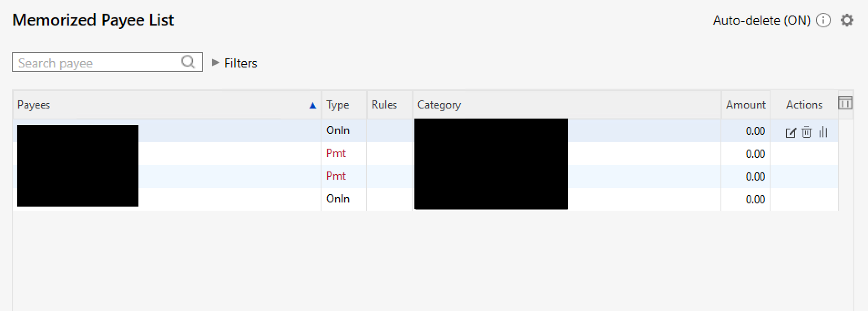The width and height of the screenshot is (868, 311).
Task: Open the payee report bar chart icon
Action: tap(823, 132)
